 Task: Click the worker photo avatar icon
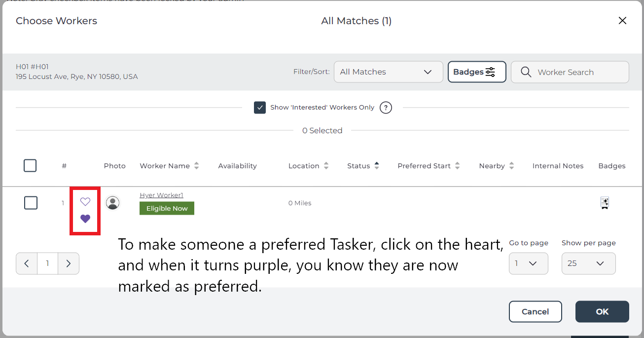pos(113,203)
